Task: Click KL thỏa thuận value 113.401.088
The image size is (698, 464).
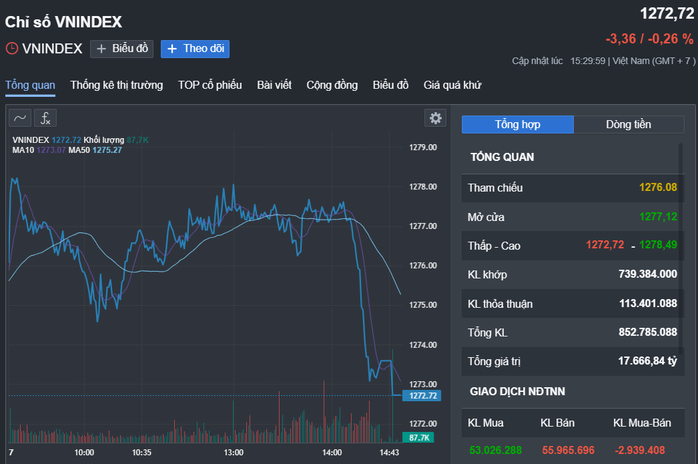Action: 648,304
